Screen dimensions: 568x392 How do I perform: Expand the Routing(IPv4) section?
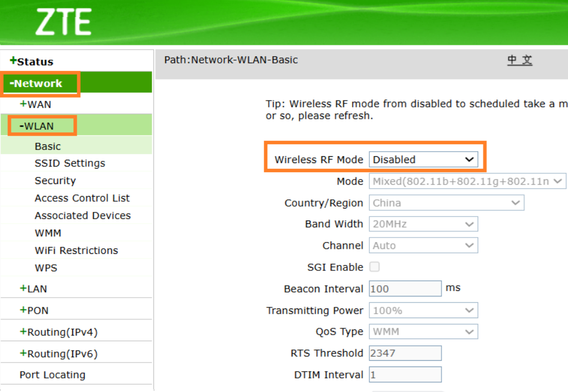tap(44, 330)
